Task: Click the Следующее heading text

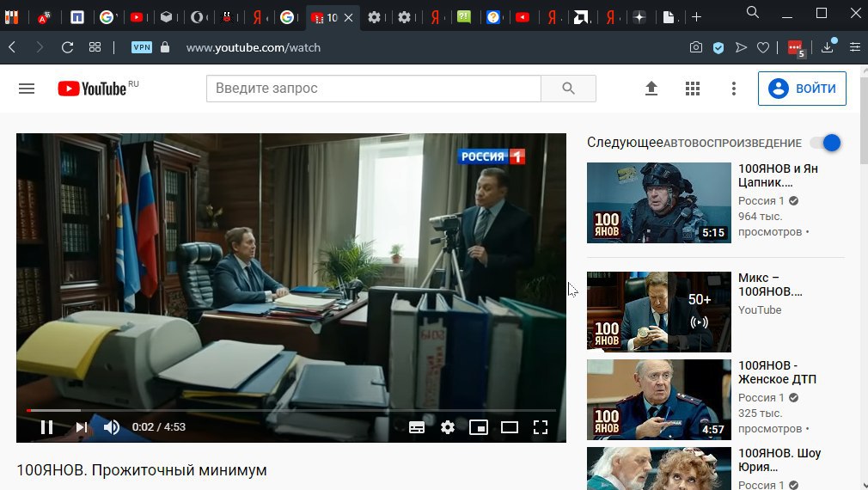Action: point(625,143)
